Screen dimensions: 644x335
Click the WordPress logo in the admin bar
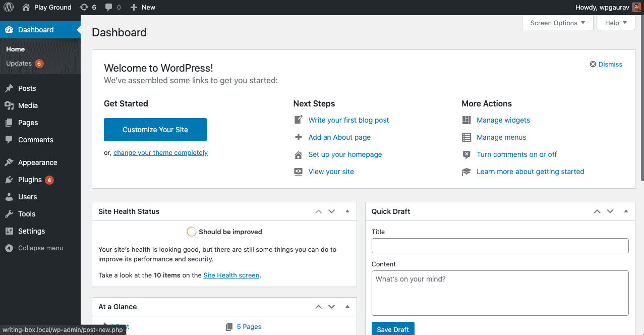pyautogui.click(x=9, y=7)
